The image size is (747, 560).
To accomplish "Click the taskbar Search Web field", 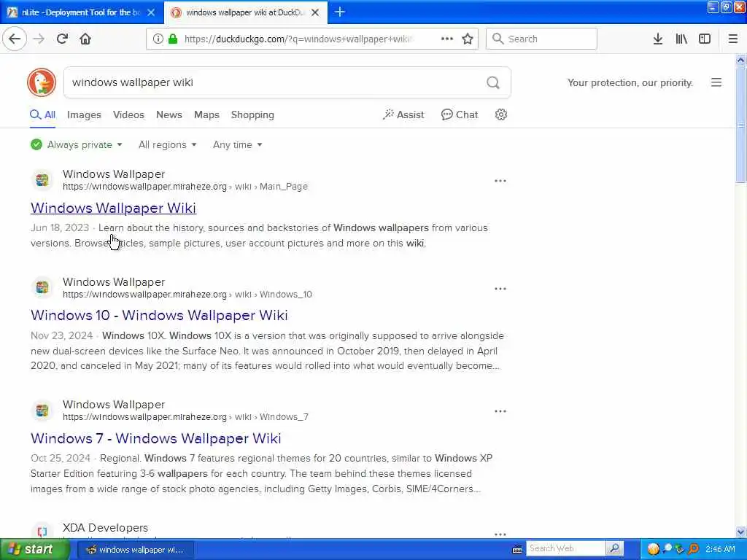I will (565, 548).
